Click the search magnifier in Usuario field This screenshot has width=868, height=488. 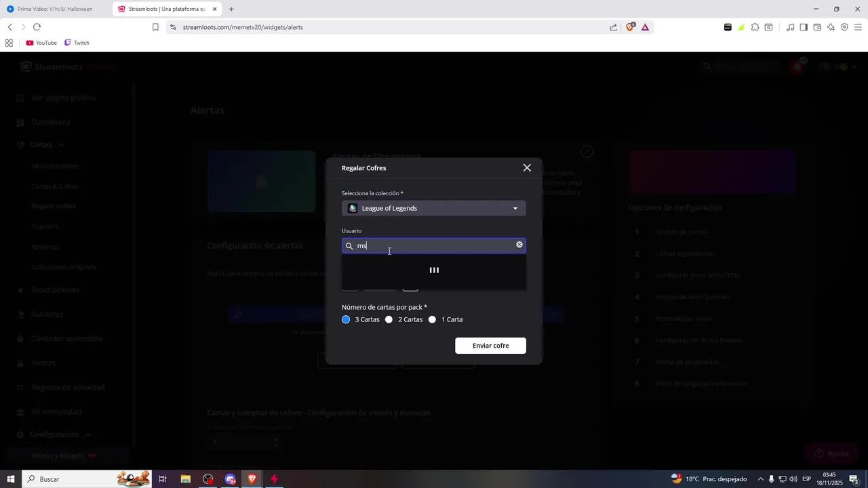(x=349, y=246)
